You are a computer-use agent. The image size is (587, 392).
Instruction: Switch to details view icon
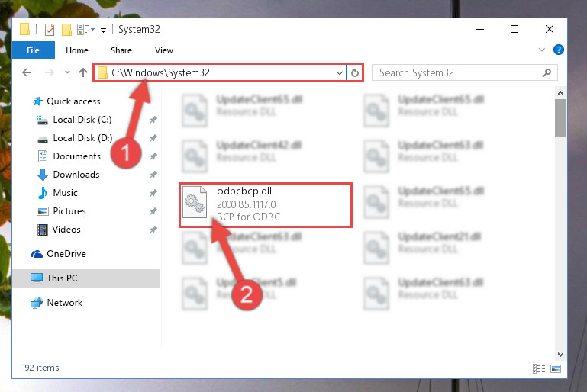[539, 369]
